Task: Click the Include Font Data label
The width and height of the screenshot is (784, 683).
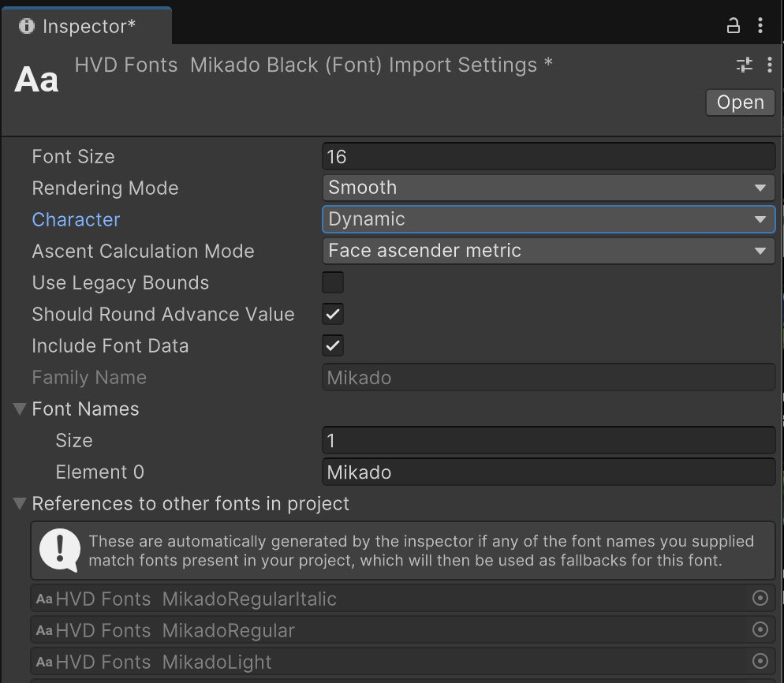Action: click(110, 346)
